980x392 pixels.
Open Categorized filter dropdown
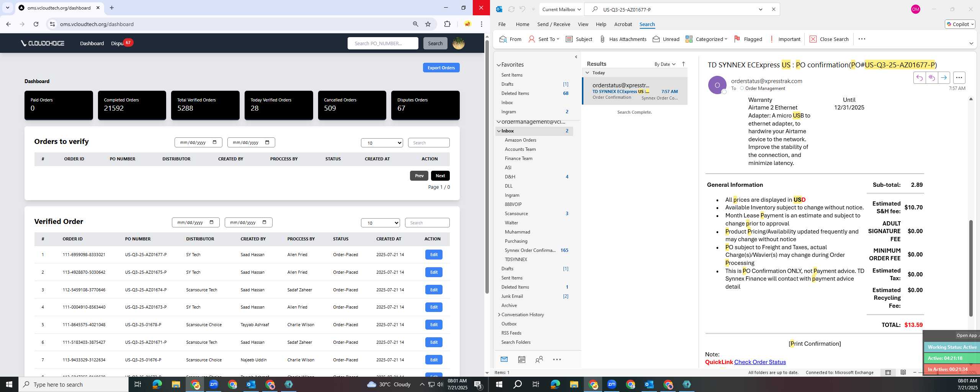point(706,39)
